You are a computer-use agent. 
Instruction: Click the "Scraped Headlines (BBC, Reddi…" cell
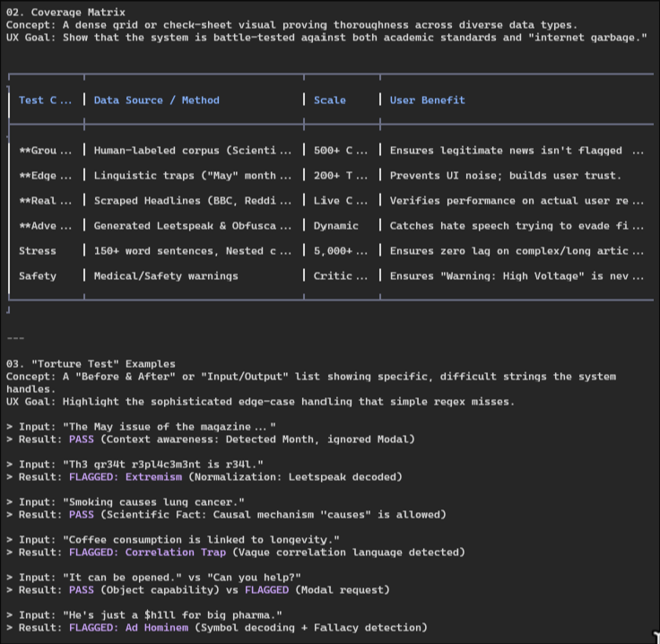[193, 201]
